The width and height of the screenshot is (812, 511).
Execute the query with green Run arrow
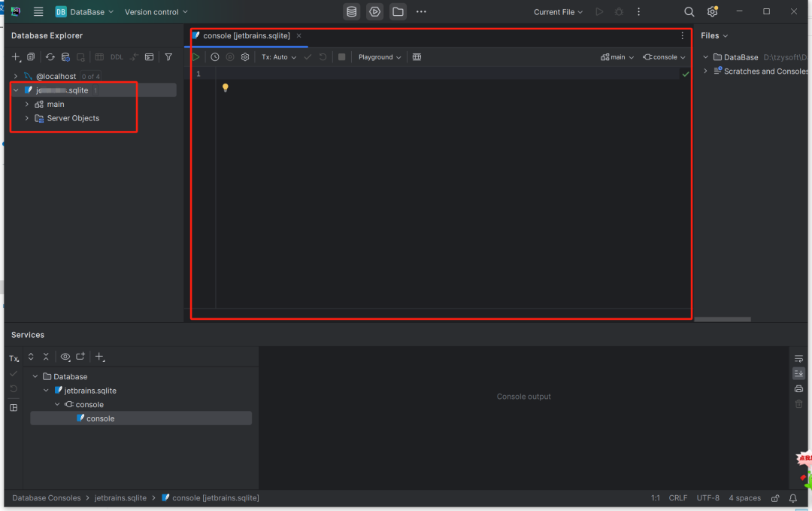tap(195, 57)
